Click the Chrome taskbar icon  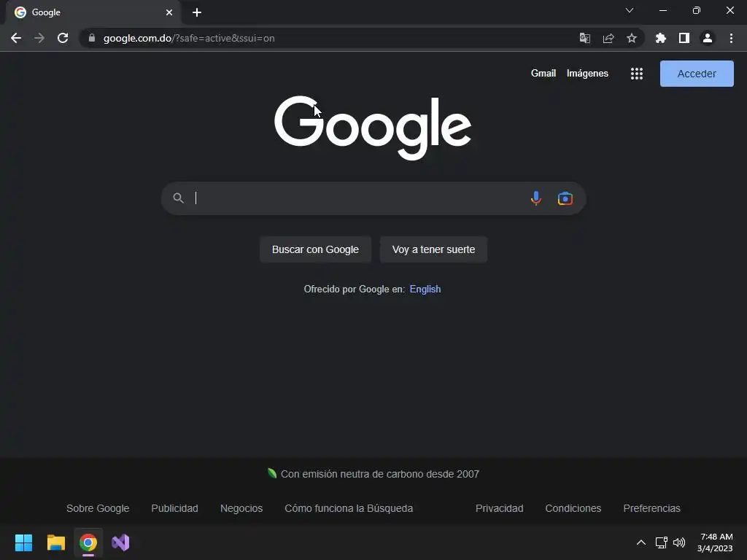88,542
